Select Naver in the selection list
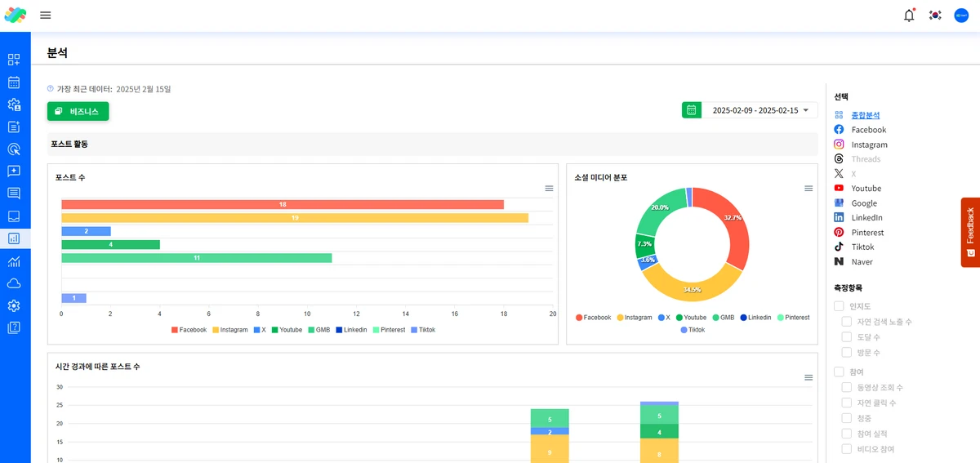The height and width of the screenshot is (463, 980). [x=862, y=262]
